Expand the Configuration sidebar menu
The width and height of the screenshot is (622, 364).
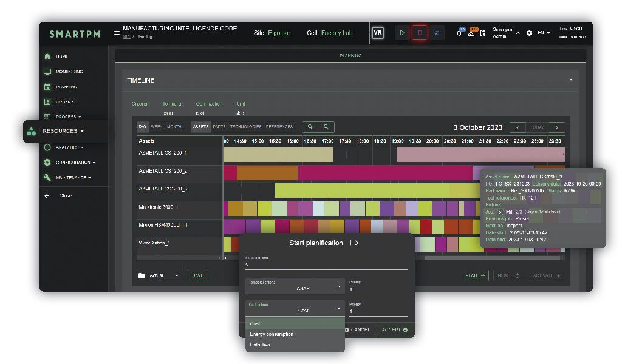(69, 163)
